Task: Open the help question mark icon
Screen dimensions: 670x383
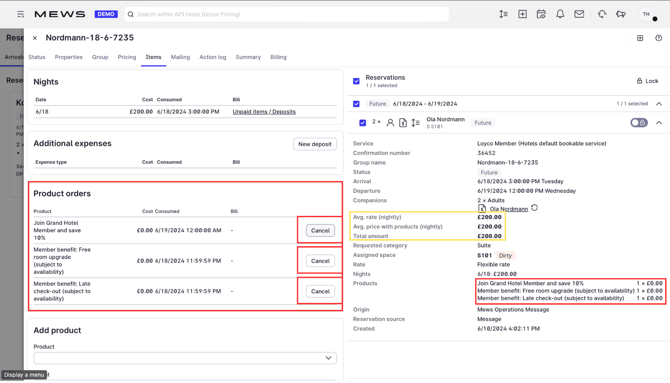Action: [658, 38]
